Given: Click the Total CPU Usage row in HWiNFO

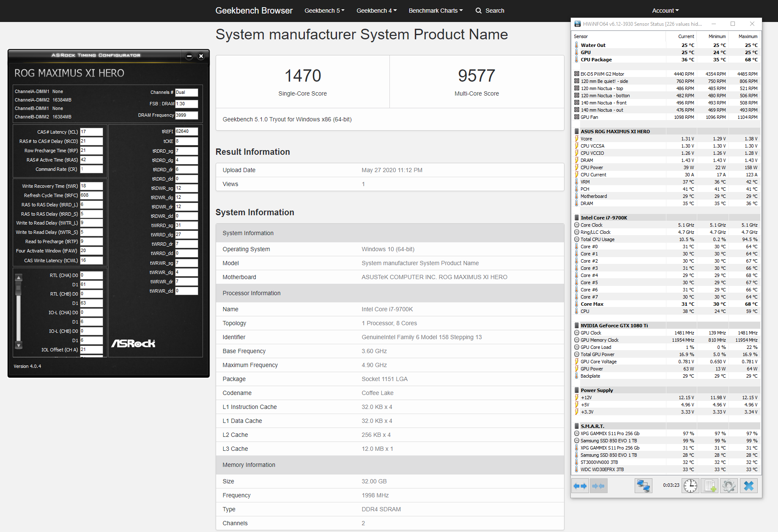Looking at the screenshot, I should pos(666,239).
